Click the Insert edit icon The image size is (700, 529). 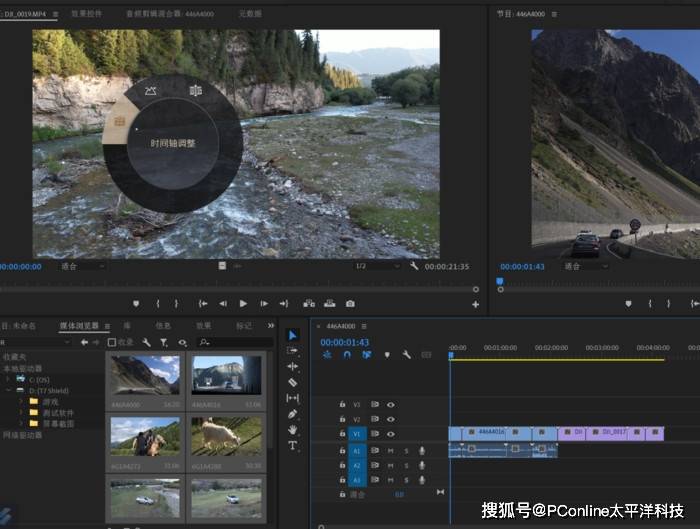coord(309,304)
